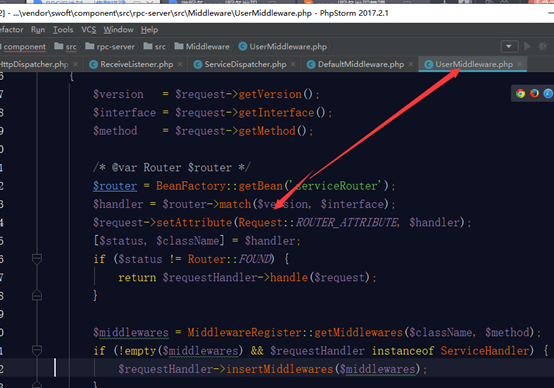
Task: Click the $router variable link
Action: tap(115, 186)
